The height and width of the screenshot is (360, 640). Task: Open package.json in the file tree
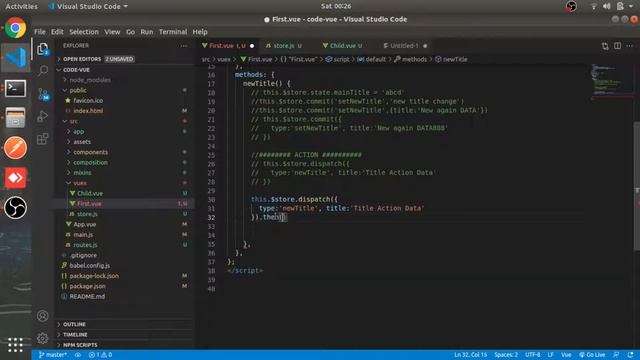(124, 286)
